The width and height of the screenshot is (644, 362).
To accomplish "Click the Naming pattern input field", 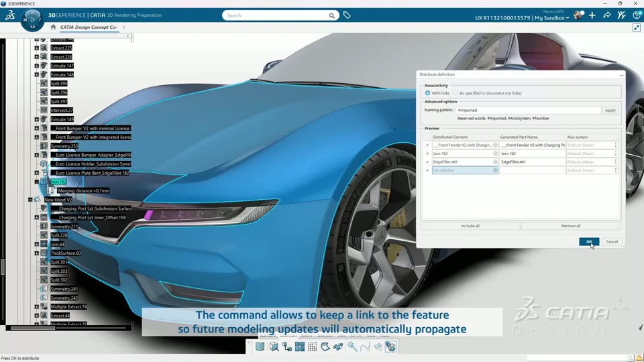I will pos(528,111).
